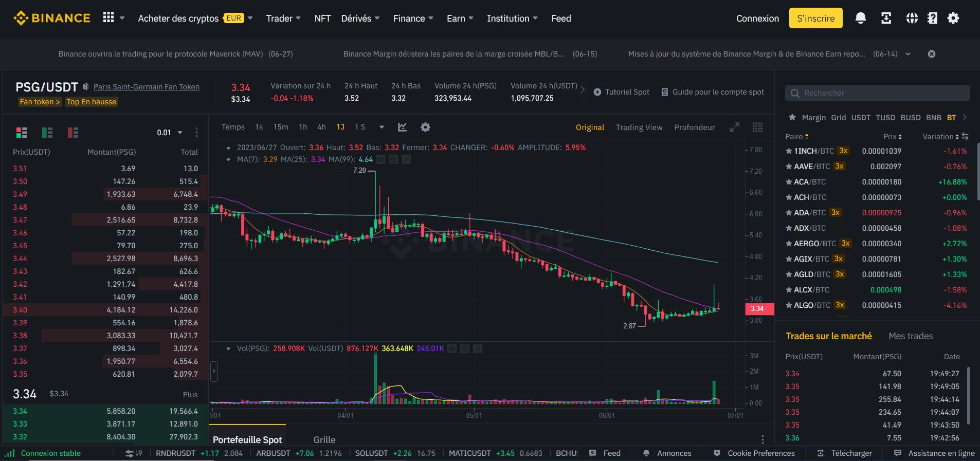Favorite the ACA/BTC pair star
Viewport: 980px width, 461px height.
tap(789, 182)
